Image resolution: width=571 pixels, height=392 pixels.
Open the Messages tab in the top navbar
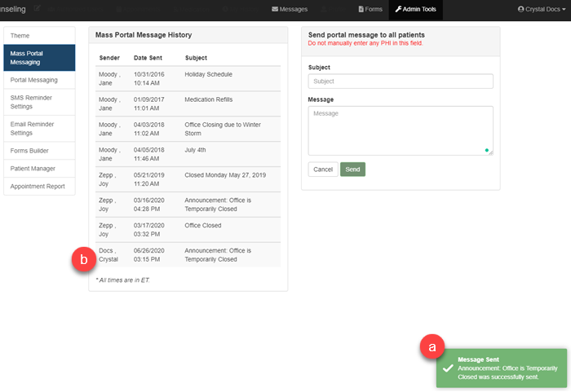point(290,9)
